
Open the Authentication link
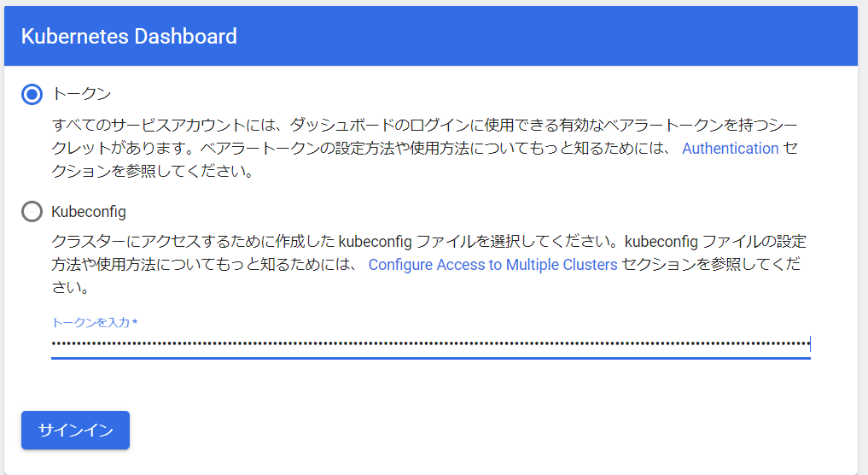[x=730, y=149]
